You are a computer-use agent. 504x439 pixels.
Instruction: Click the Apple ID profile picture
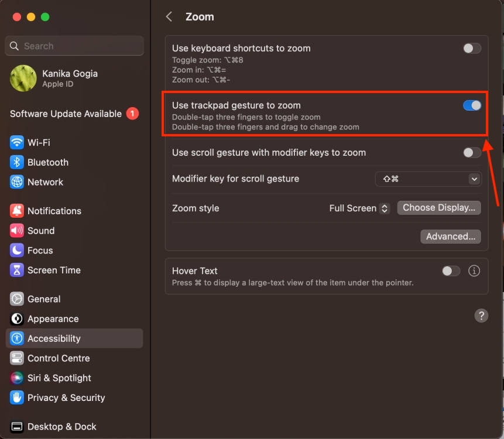click(23, 78)
